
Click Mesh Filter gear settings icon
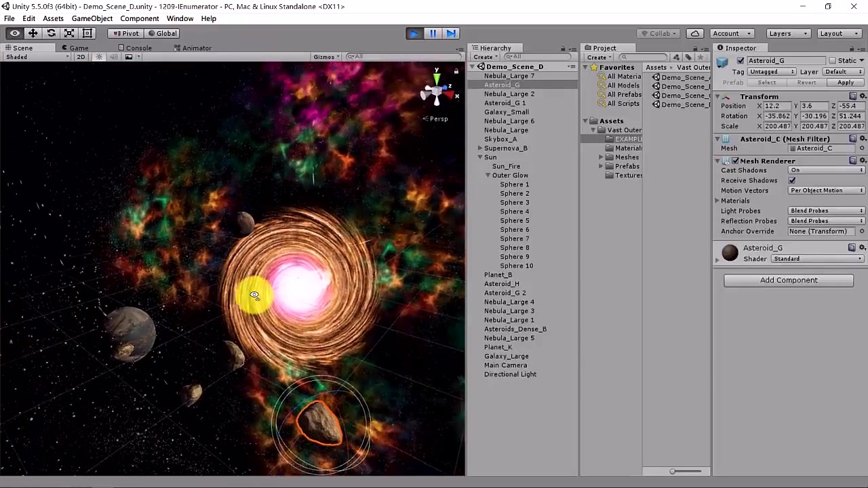(x=863, y=139)
